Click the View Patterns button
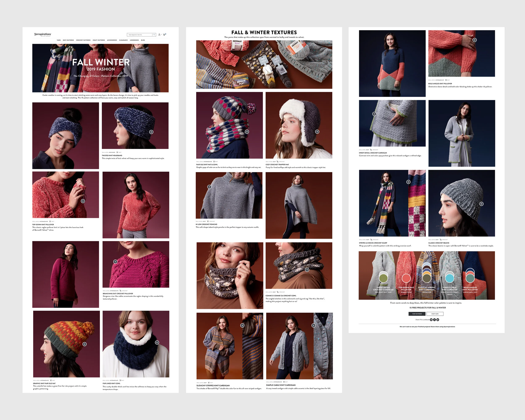Viewport: 525px width, 420px height. point(417,314)
